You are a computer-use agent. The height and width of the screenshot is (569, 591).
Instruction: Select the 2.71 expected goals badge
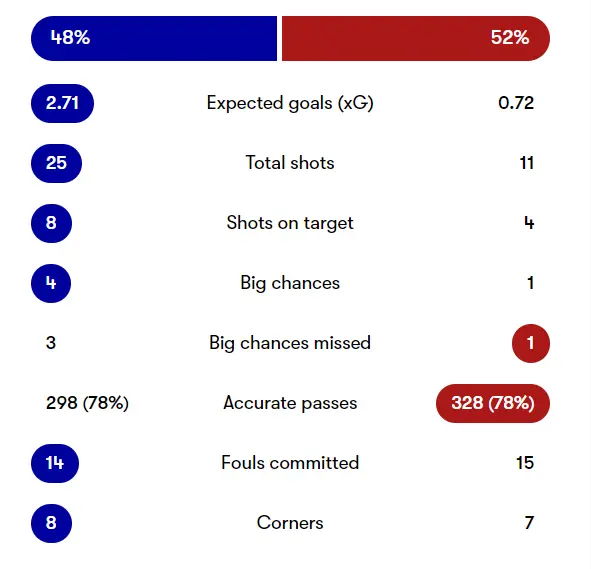[x=62, y=103]
